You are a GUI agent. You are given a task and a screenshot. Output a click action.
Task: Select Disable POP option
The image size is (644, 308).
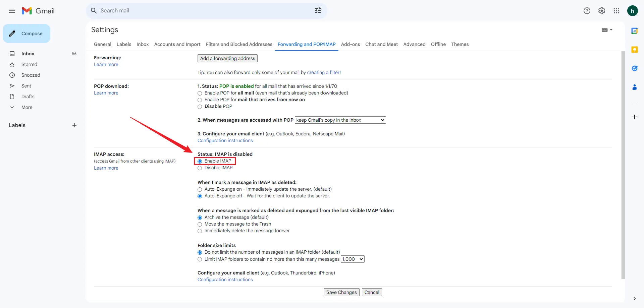200,107
